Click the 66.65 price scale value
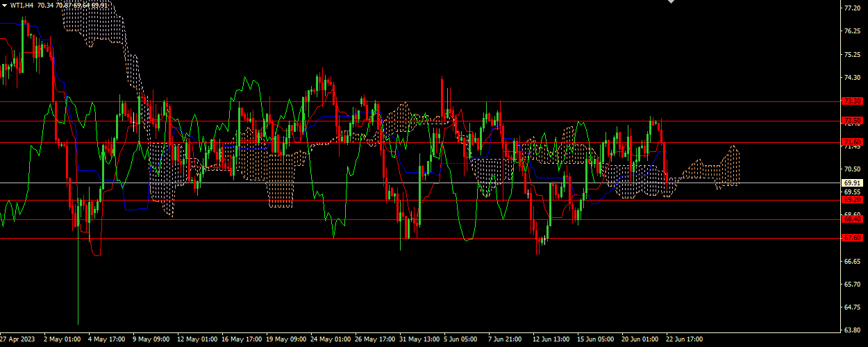 [x=852, y=261]
